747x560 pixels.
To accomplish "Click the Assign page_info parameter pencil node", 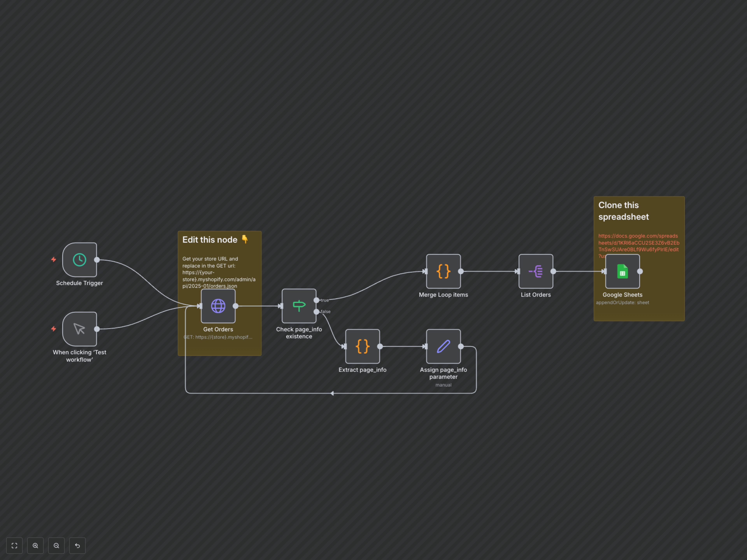I will coord(443,346).
